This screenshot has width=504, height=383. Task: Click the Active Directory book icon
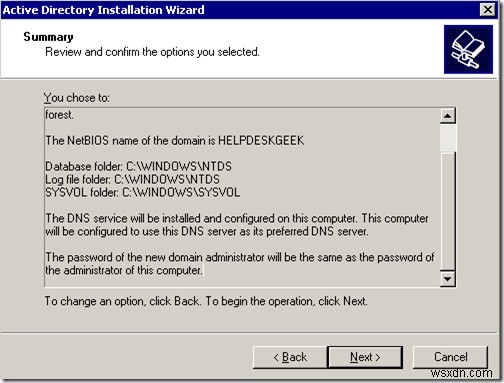coord(468,49)
